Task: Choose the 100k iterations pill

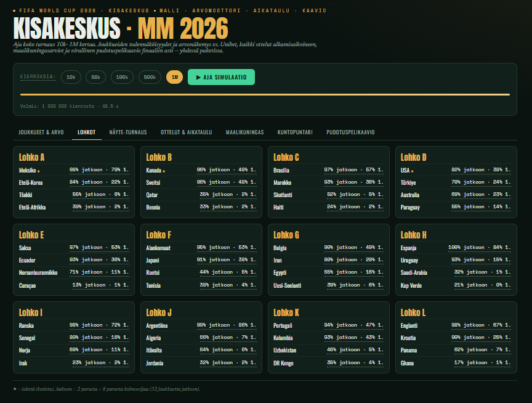Action: pos(122,77)
